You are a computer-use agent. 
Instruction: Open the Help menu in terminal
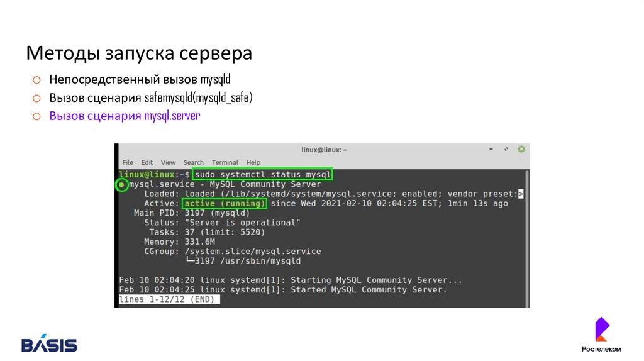coord(253,162)
